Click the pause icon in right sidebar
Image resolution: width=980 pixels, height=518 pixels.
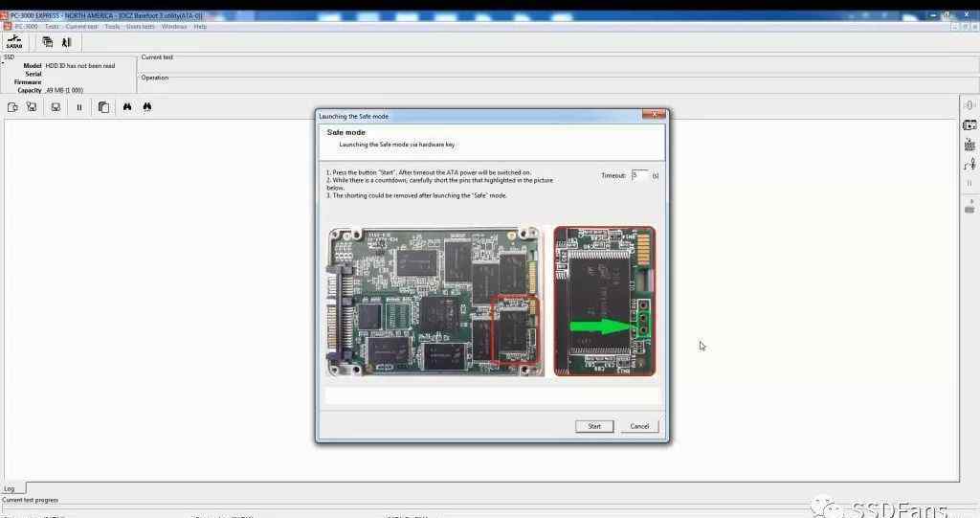point(969,183)
